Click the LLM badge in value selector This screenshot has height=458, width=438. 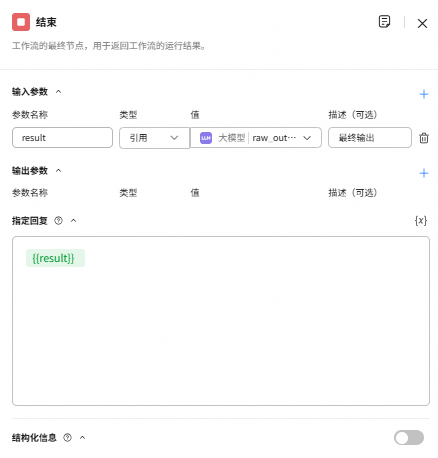[x=206, y=138]
